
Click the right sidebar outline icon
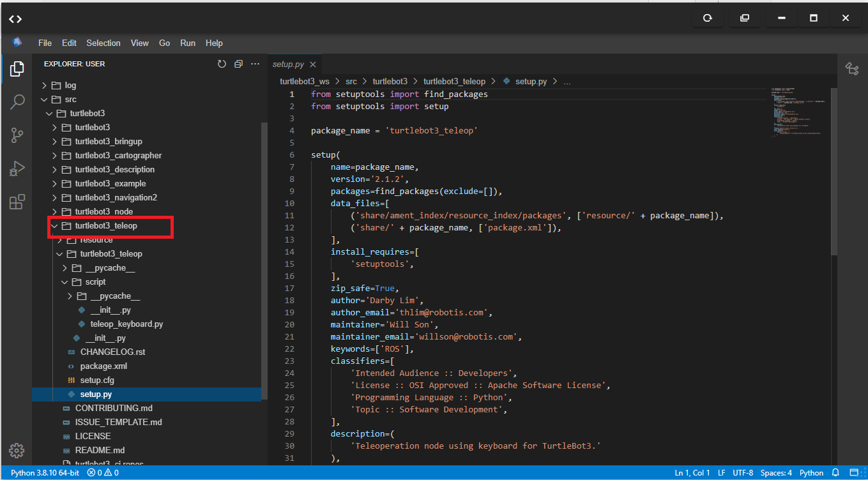tap(852, 69)
